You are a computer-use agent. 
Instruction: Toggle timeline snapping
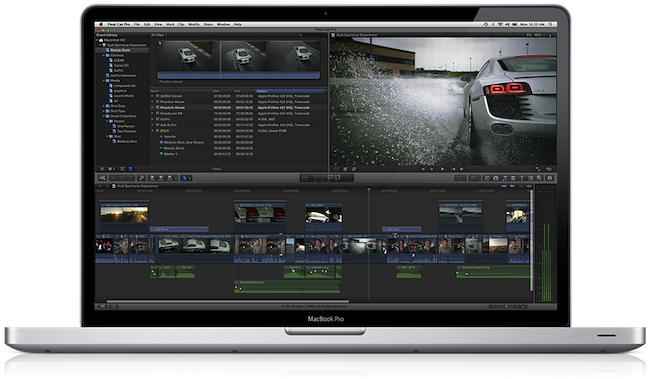click(529, 186)
